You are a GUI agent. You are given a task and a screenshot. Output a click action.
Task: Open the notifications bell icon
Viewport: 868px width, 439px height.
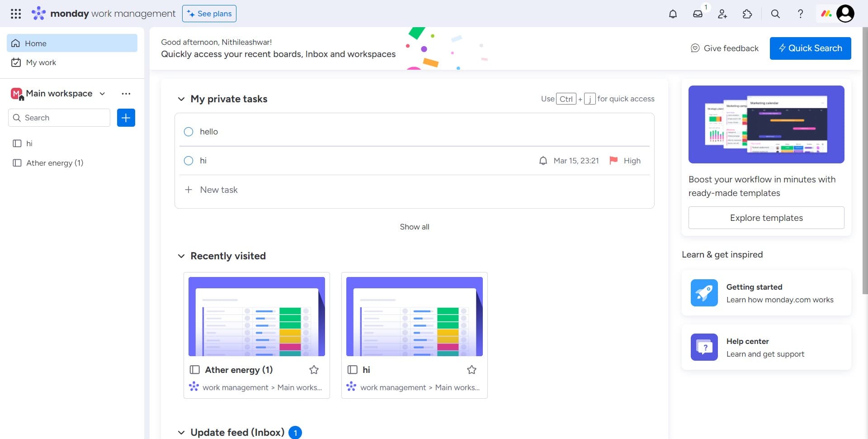[x=673, y=14]
